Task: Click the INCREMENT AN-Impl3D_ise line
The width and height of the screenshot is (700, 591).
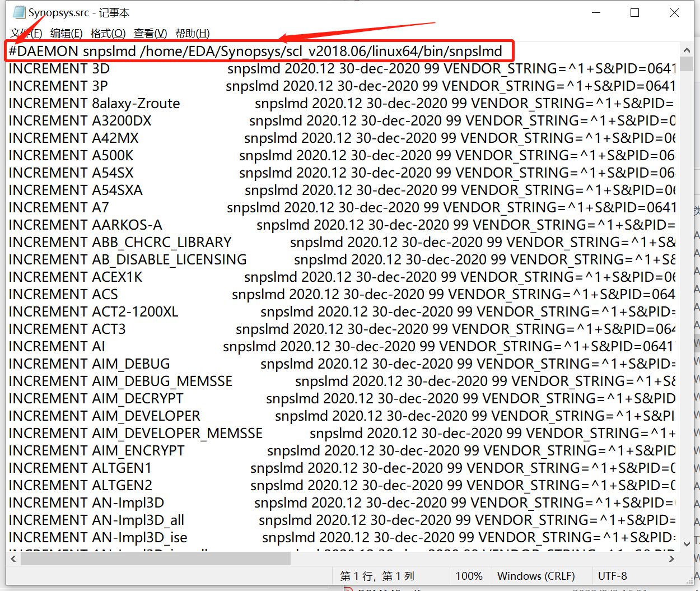Action: [342, 537]
